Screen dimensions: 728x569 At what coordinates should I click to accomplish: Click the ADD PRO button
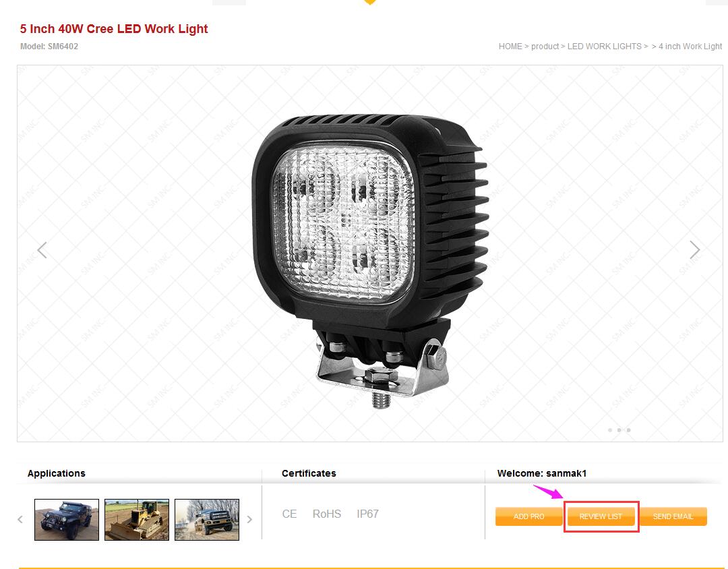529,516
